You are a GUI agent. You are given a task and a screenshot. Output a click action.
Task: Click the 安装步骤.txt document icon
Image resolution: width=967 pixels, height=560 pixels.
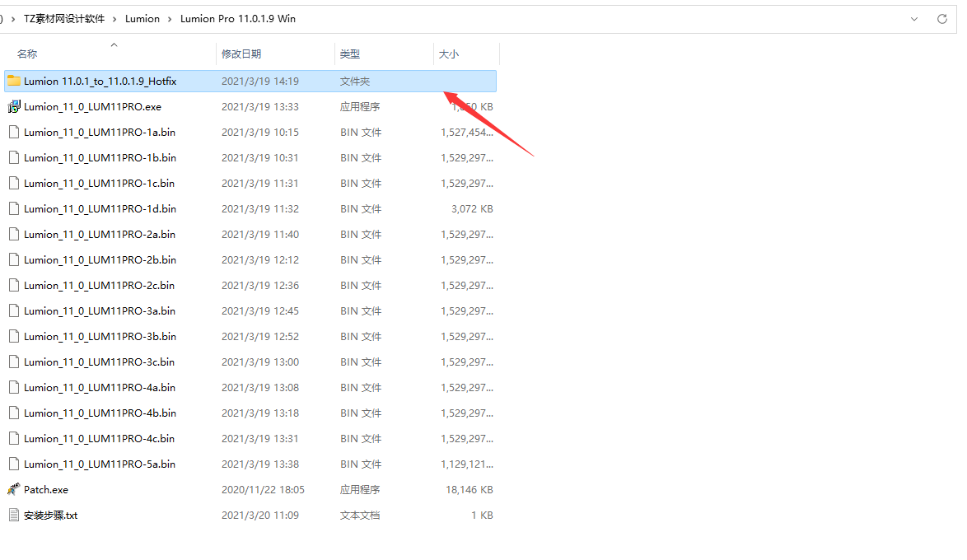pyautogui.click(x=13, y=515)
